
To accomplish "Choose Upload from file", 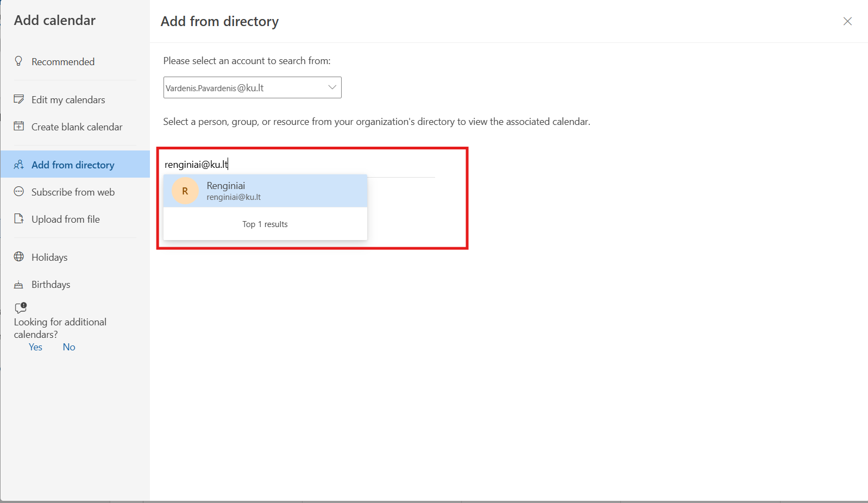I will point(75,219).
